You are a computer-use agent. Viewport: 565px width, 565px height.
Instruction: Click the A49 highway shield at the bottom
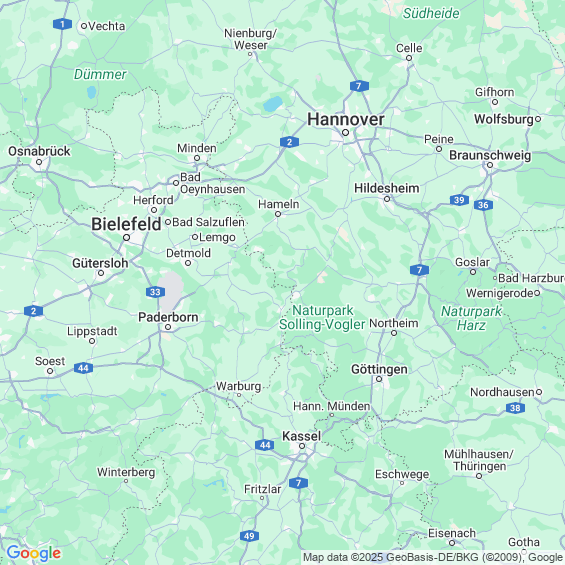point(249,536)
